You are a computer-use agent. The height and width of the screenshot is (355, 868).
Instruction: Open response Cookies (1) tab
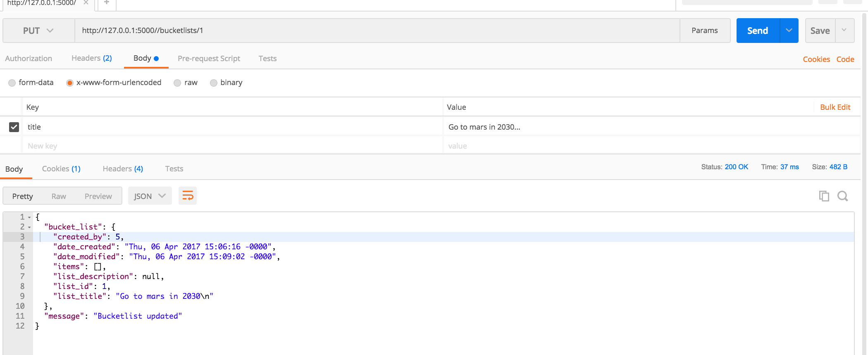[61, 168]
